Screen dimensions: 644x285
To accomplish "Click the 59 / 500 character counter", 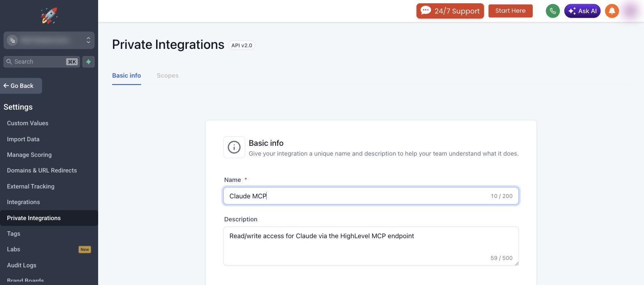I will pos(501,258).
